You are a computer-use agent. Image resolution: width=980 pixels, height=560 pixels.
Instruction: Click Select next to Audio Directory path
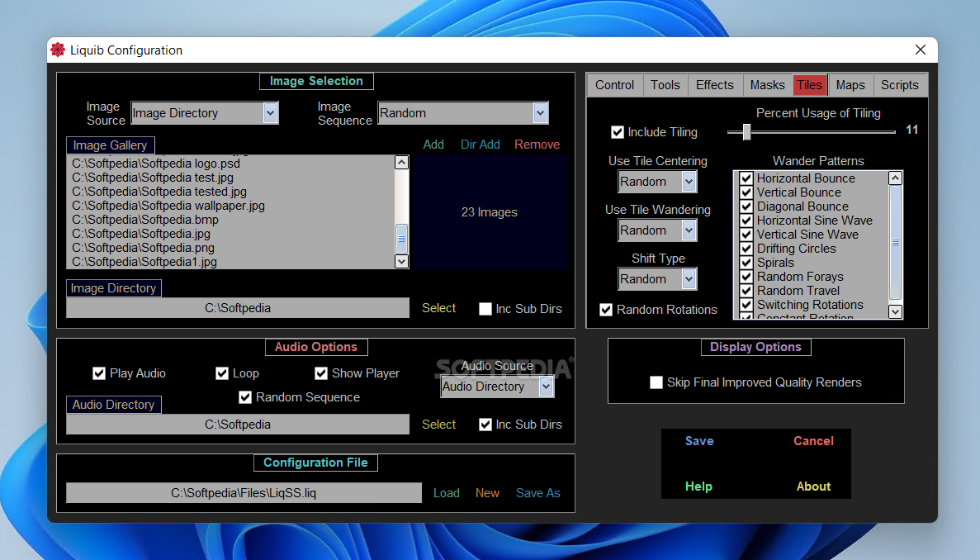[x=438, y=425]
